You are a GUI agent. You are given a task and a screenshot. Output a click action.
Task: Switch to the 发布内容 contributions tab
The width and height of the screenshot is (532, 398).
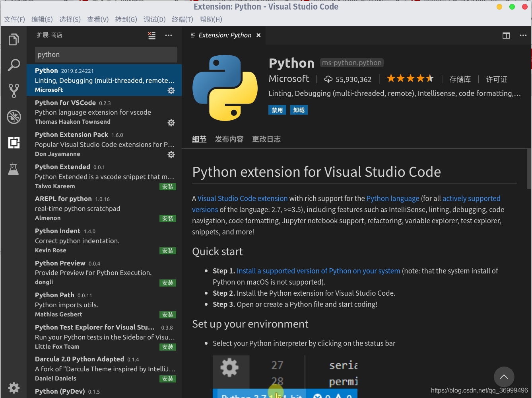[x=229, y=139]
